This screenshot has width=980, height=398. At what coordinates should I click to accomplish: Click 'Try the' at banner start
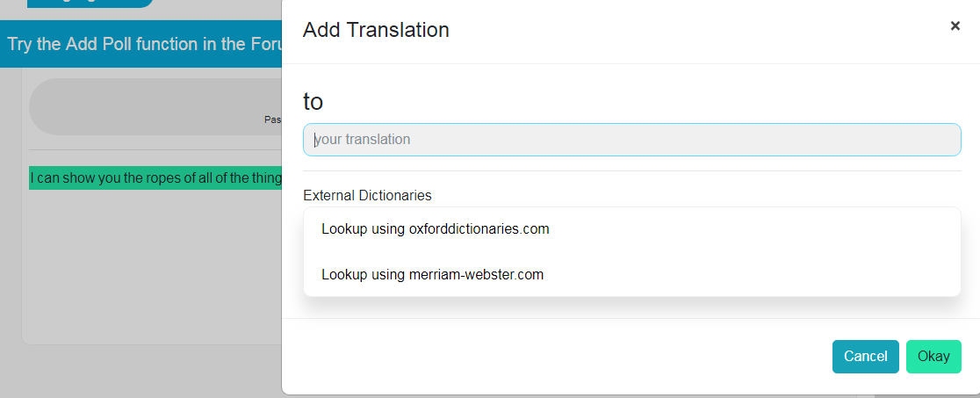[33, 44]
